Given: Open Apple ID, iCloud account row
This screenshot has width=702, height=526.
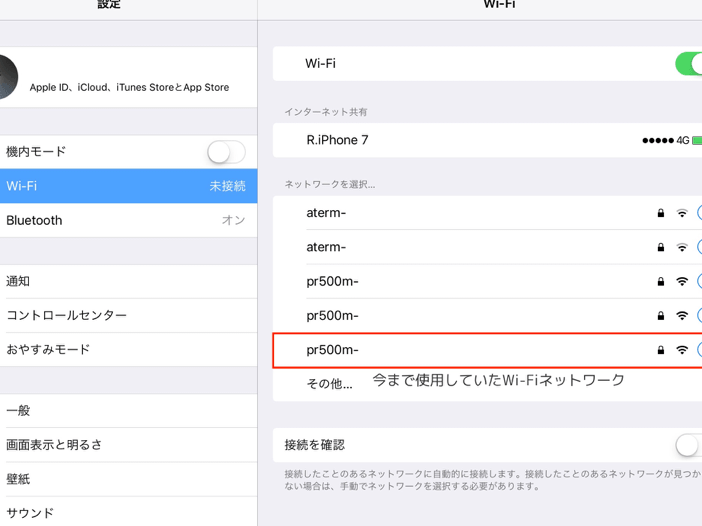Looking at the screenshot, I should [129, 87].
